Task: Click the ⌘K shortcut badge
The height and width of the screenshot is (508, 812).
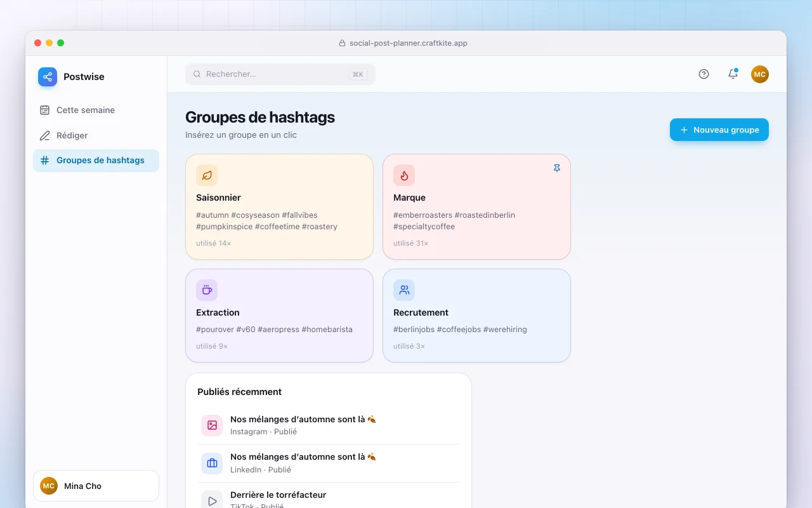Action: tap(358, 74)
